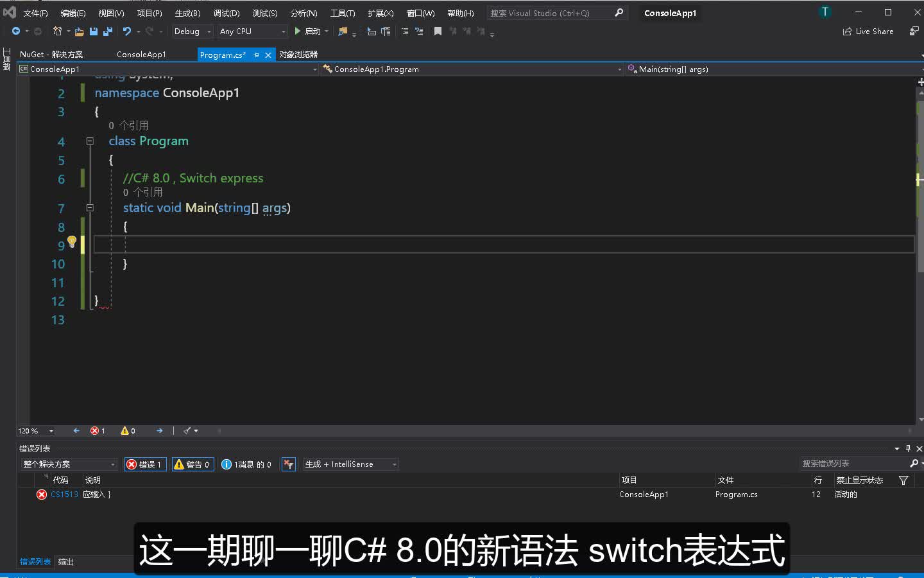The width and height of the screenshot is (924, 578).
Task: Pin the Program.cs tab
Action: point(256,55)
